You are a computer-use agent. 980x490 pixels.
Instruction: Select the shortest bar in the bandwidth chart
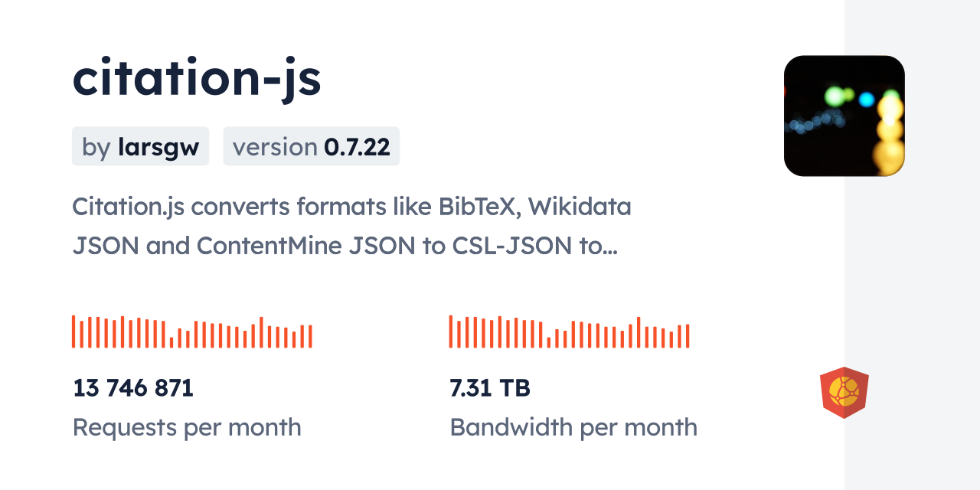click(x=549, y=342)
